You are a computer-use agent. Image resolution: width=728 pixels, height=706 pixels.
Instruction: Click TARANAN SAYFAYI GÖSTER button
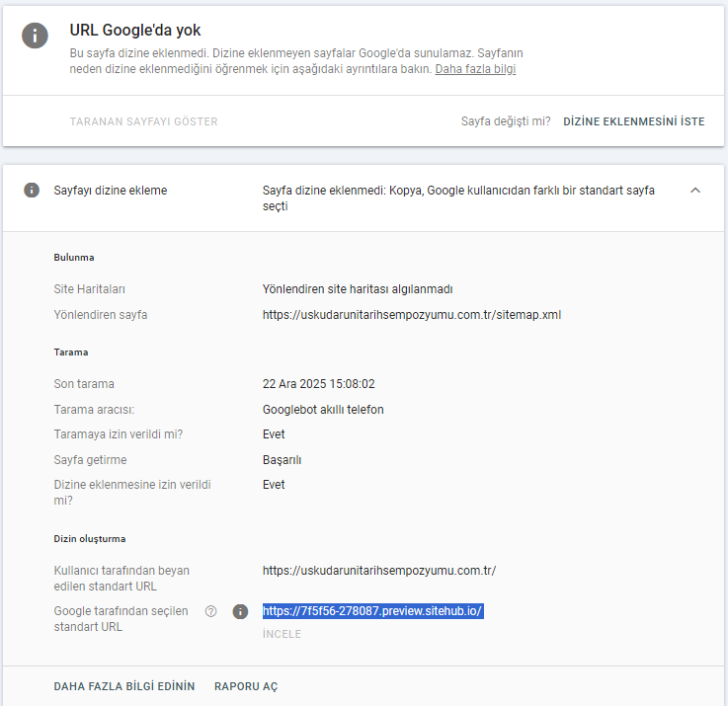[143, 121]
